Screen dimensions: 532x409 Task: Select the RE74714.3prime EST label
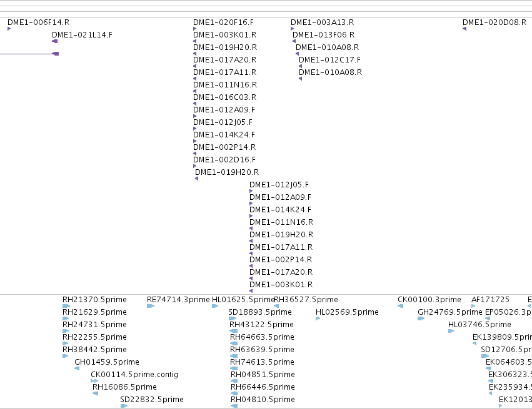178,300
